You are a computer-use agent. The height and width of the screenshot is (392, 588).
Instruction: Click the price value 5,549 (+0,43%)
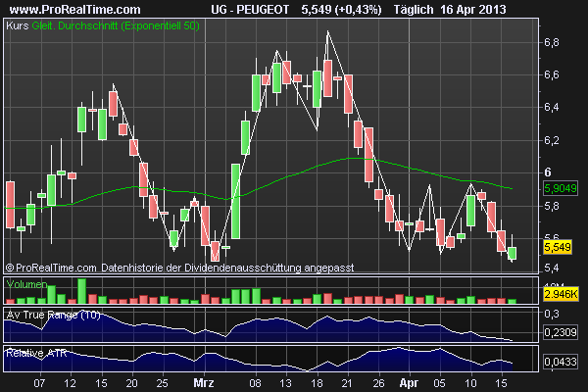click(x=341, y=9)
